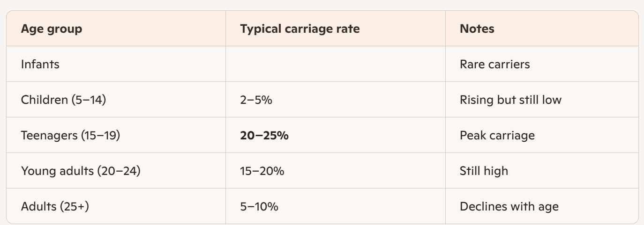Click the 5–10% carriage rate cell

[259, 206]
